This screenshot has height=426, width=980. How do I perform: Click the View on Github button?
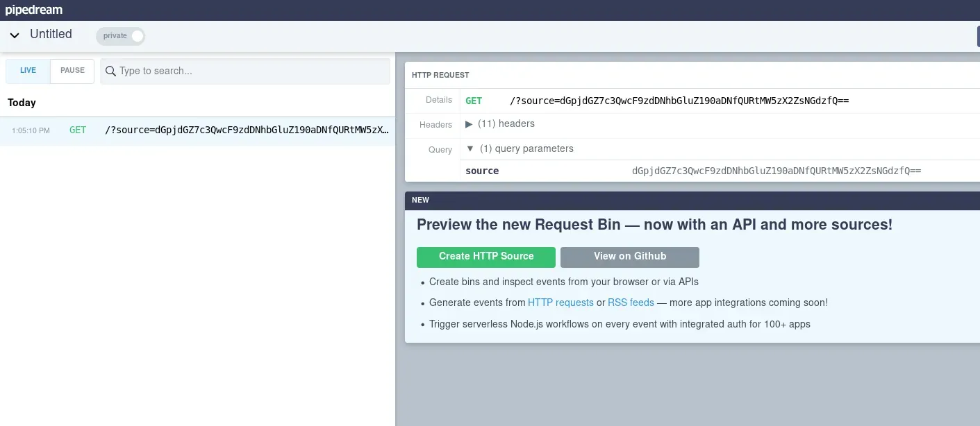click(630, 257)
